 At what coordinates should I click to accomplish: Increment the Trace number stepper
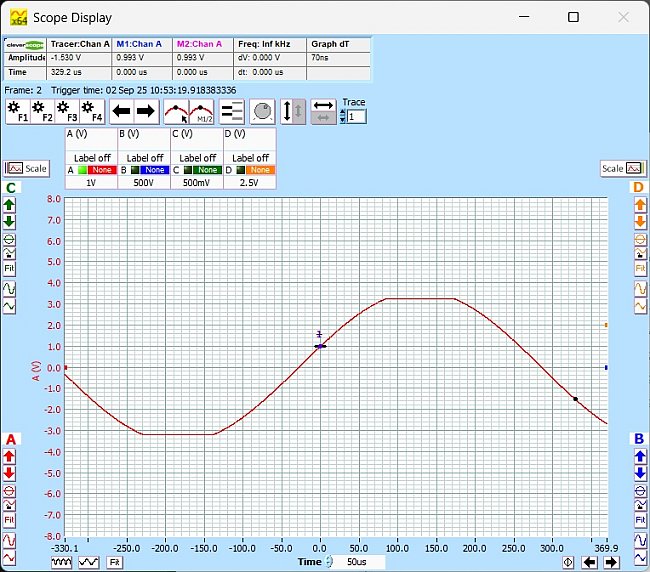[x=342, y=113]
